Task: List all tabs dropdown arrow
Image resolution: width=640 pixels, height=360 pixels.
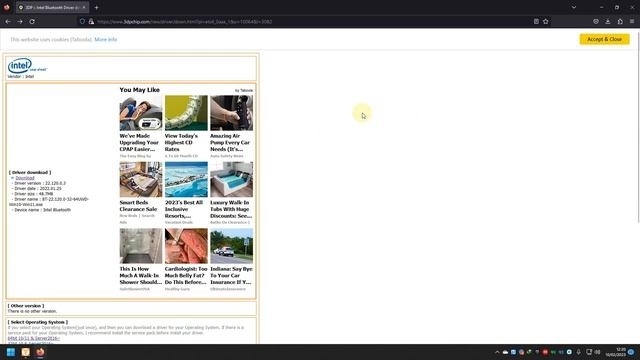Action: coord(574,7)
